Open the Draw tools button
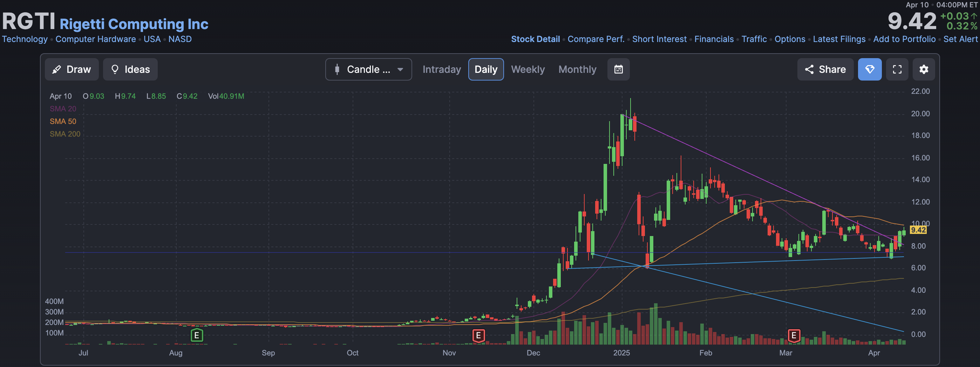Image resolution: width=980 pixels, height=367 pixels. [x=72, y=70]
